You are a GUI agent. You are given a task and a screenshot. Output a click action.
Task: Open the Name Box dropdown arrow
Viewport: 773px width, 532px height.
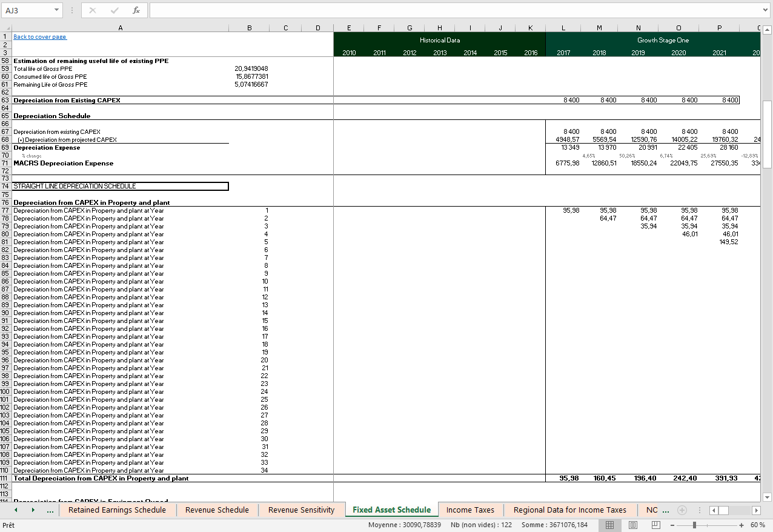click(x=56, y=10)
